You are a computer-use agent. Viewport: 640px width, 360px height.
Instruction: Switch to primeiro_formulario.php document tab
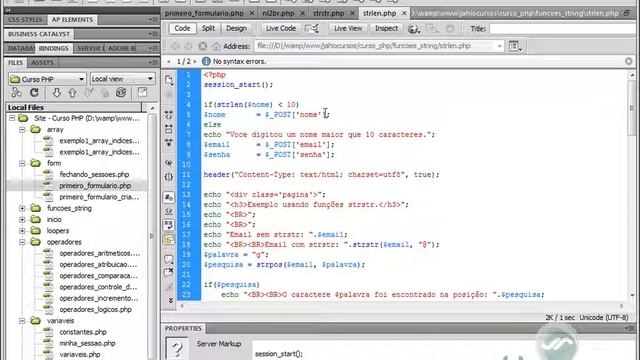click(204, 13)
